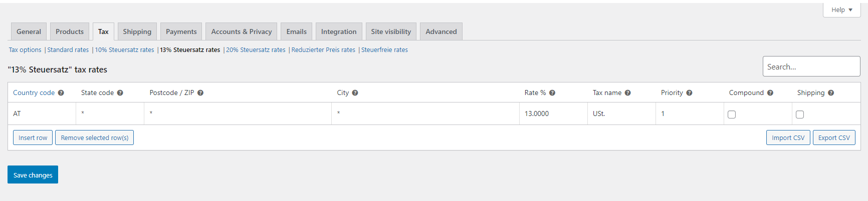This screenshot has height=201, width=868.
Task: Tick the Shipping checkbox for AT row
Action: tap(800, 114)
